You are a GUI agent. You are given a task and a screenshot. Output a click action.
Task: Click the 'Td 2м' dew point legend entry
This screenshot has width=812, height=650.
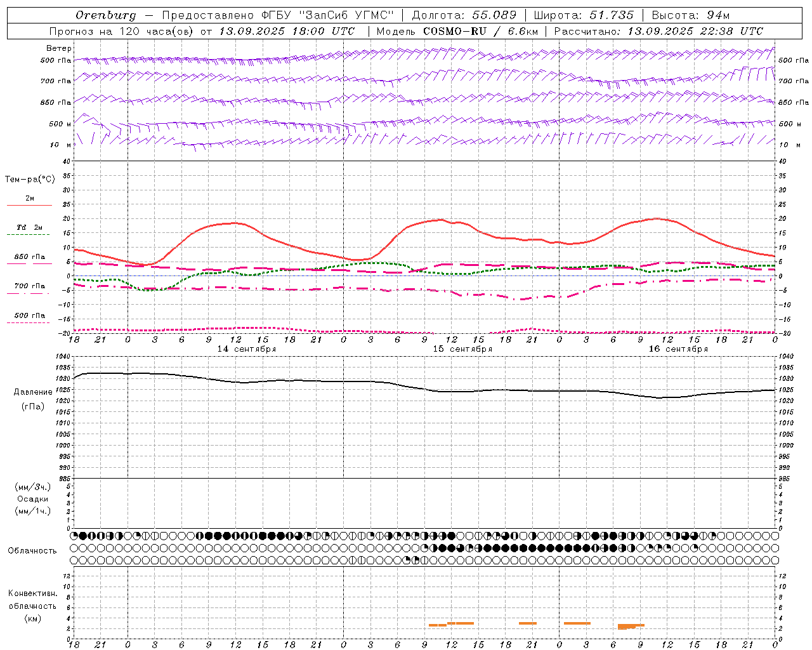(30, 227)
